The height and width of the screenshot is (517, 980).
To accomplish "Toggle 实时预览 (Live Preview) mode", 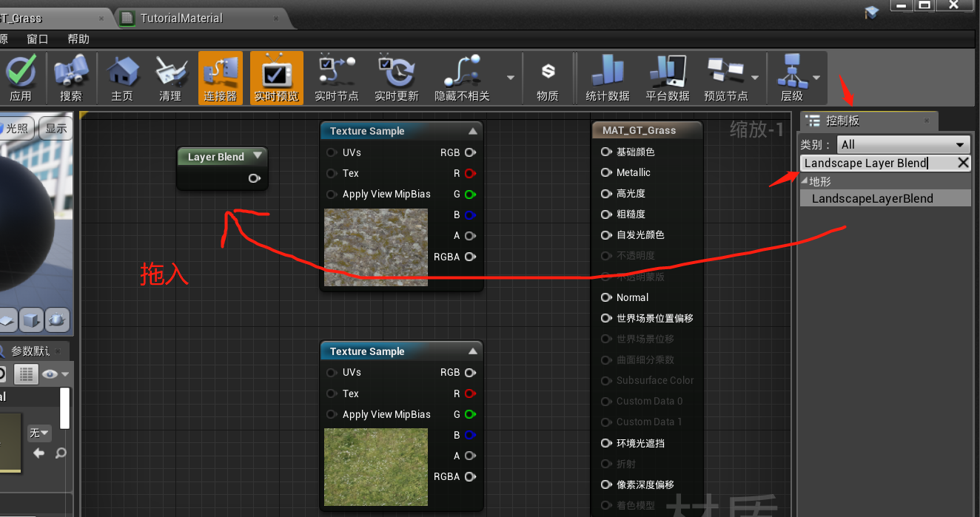I will [276, 78].
